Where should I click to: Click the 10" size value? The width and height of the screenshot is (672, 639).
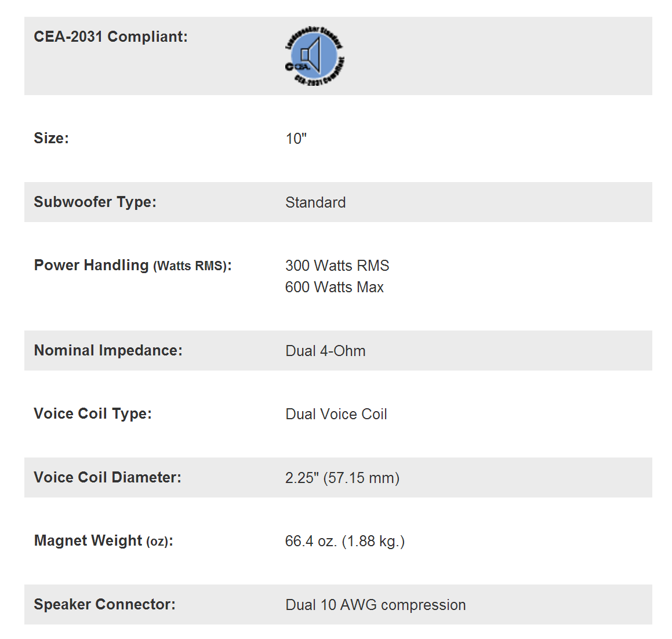pyautogui.click(x=296, y=139)
